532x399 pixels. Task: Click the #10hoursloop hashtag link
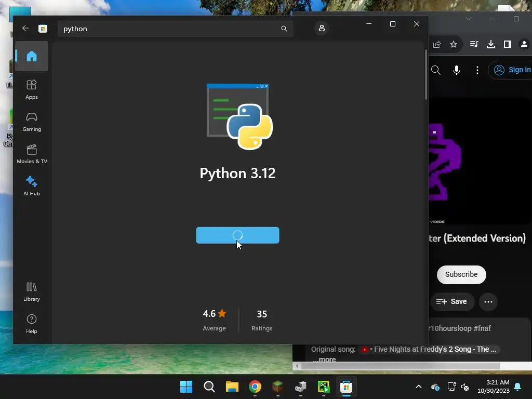(450, 328)
